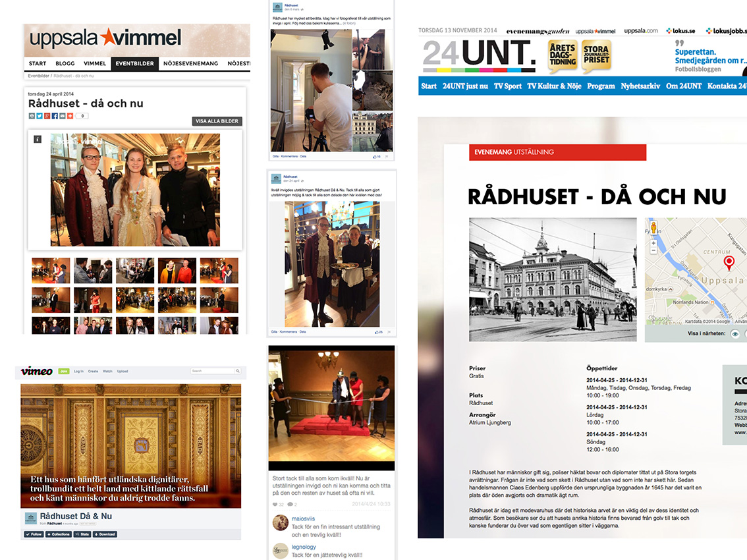The width and height of the screenshot is (747, 560).
Task: Open lokus.se link in top bar
Action: (x=680, y=31)
